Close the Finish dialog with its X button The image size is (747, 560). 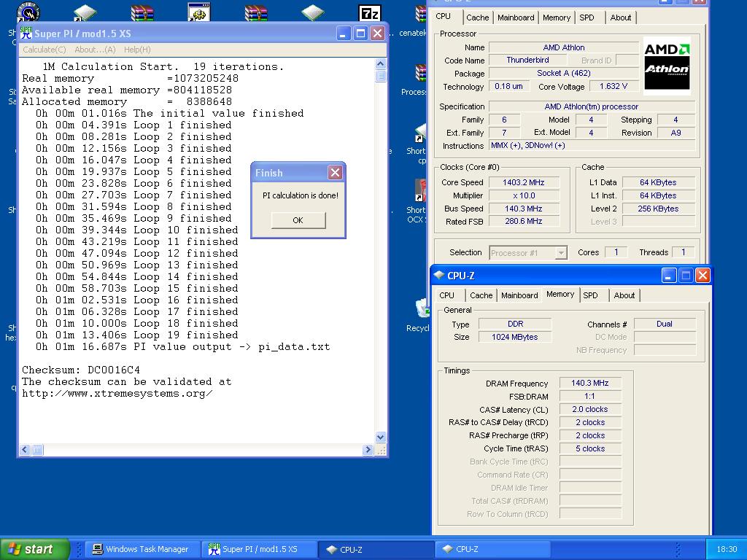point(335,172)
